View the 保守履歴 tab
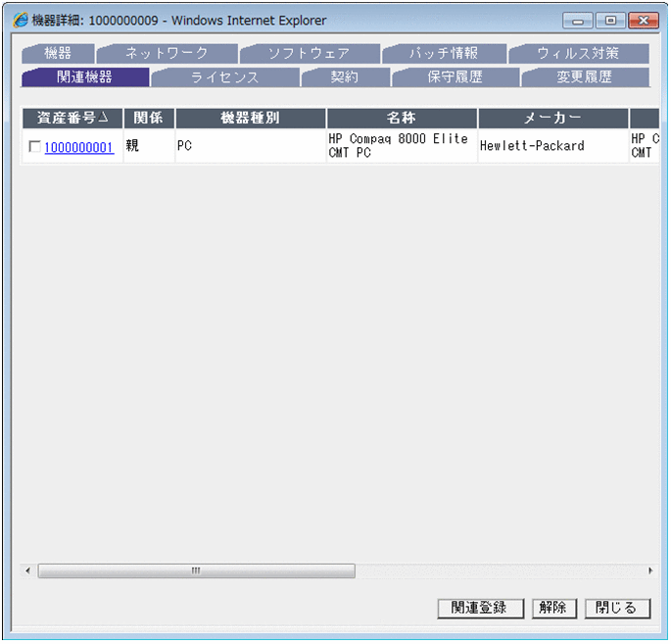The image size is (671, 644). (x=455, y=77)
